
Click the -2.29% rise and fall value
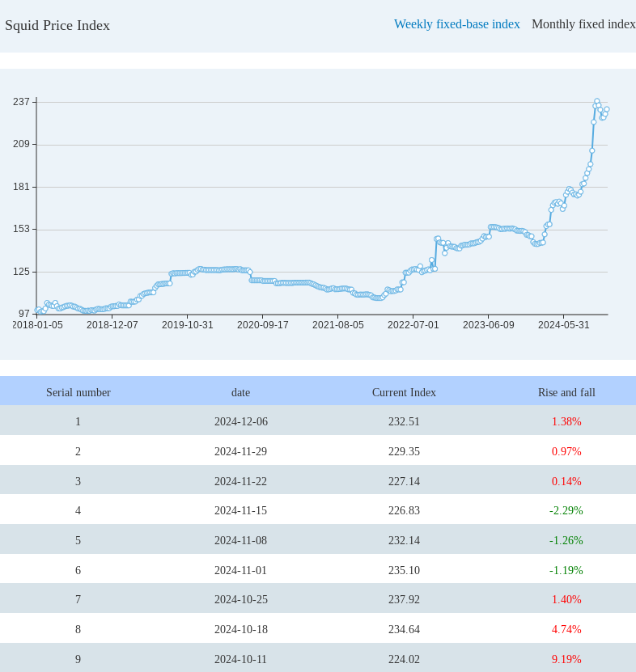566,510
